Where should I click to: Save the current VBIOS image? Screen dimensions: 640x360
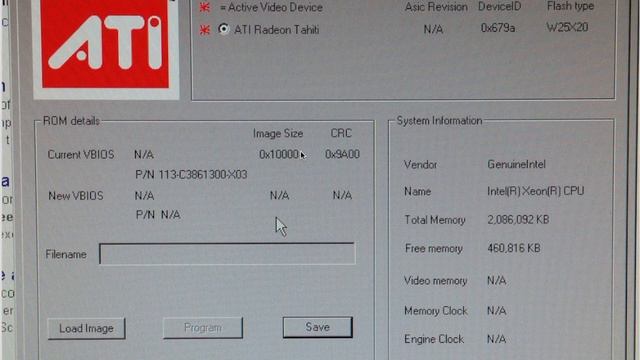[x=318, y=327]
